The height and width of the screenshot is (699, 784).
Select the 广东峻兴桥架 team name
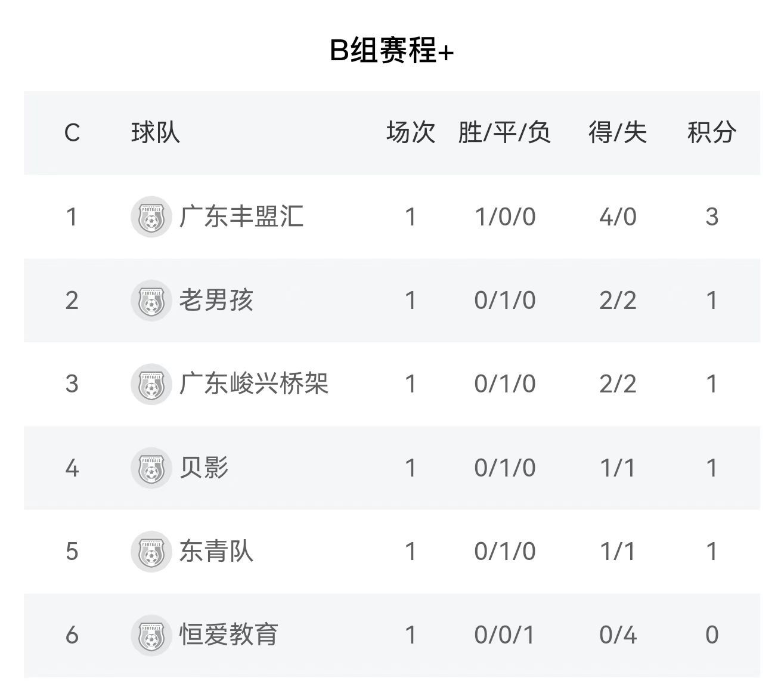pos(254,384)
